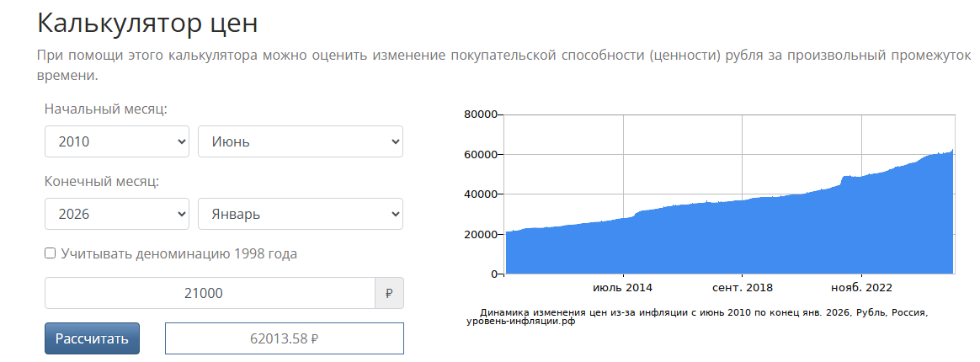Click the Конечный месяц label
Viewport: 980px width, 362px height.
[102, 181]
